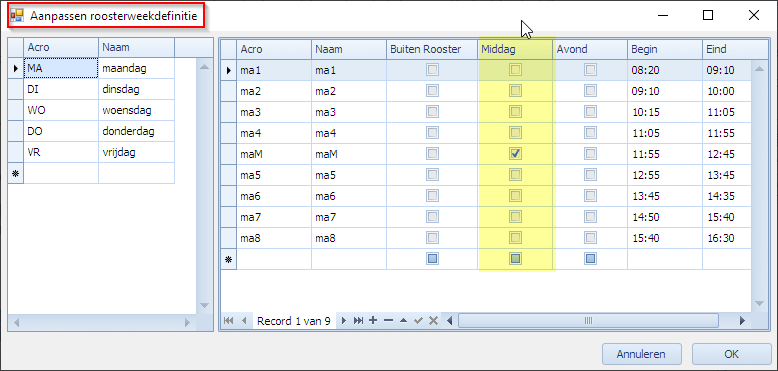Screen dimensions: 778x371
Task: Click Begin time 14:50 cell
Action: coord(665,217)
